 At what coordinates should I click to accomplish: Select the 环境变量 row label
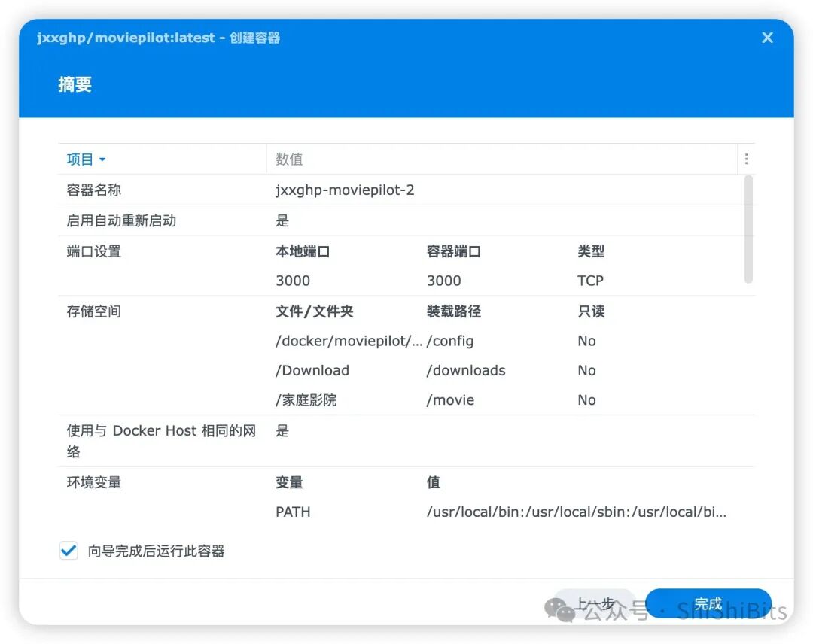(94, 482)
